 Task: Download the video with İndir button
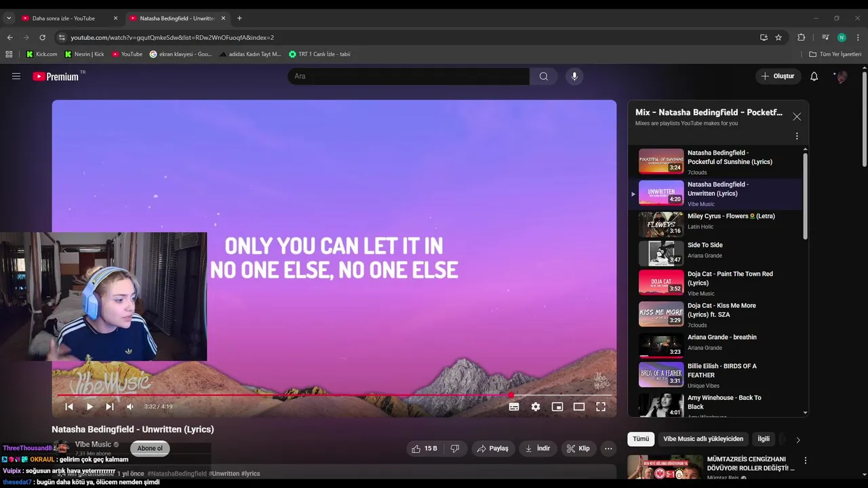click(x=538, y=449)
